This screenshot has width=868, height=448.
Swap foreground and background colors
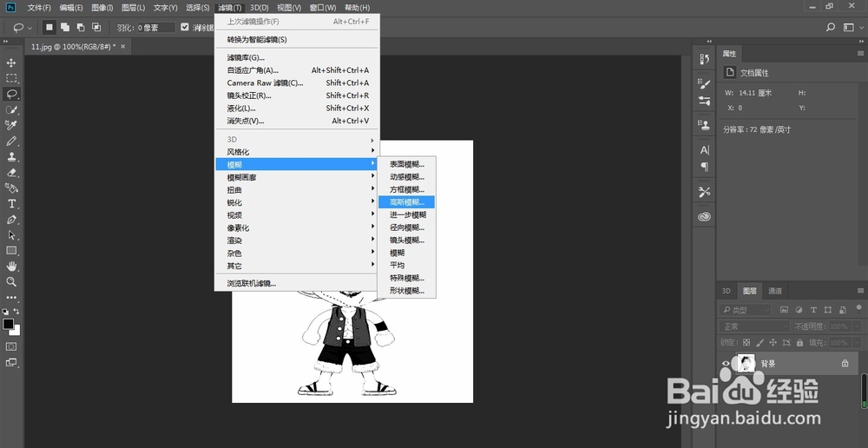(x=16, y=312)
